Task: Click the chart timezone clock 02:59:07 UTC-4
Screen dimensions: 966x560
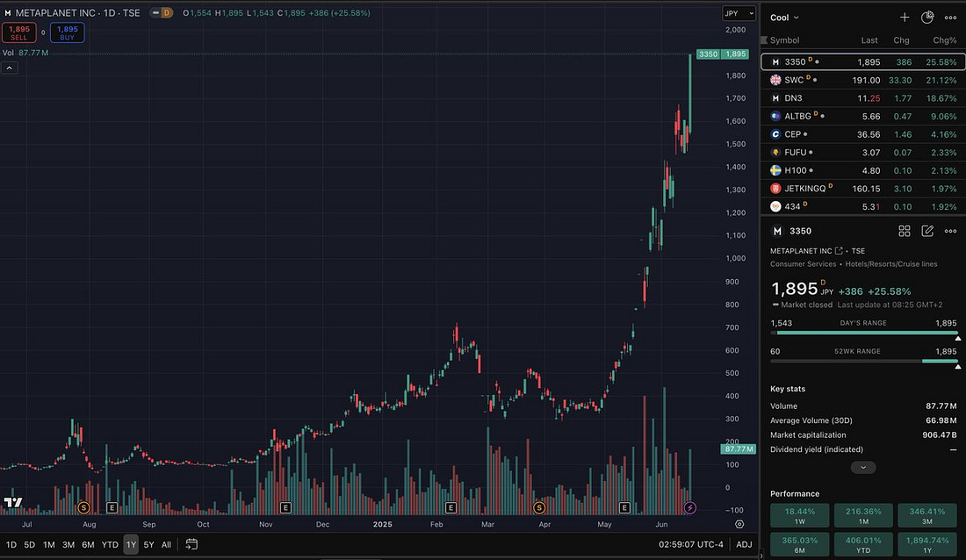Action: (x=690, y=544)
